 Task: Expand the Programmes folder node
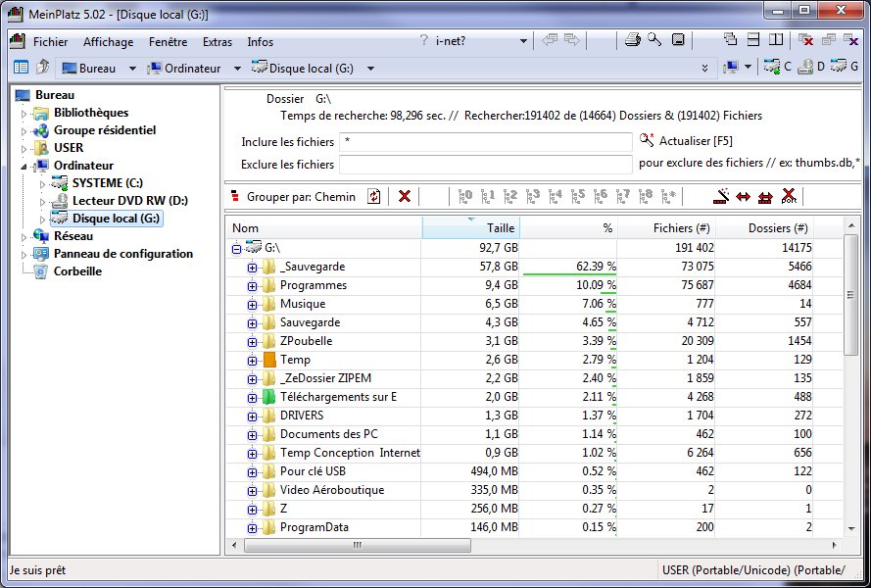(x=252, y=286)
